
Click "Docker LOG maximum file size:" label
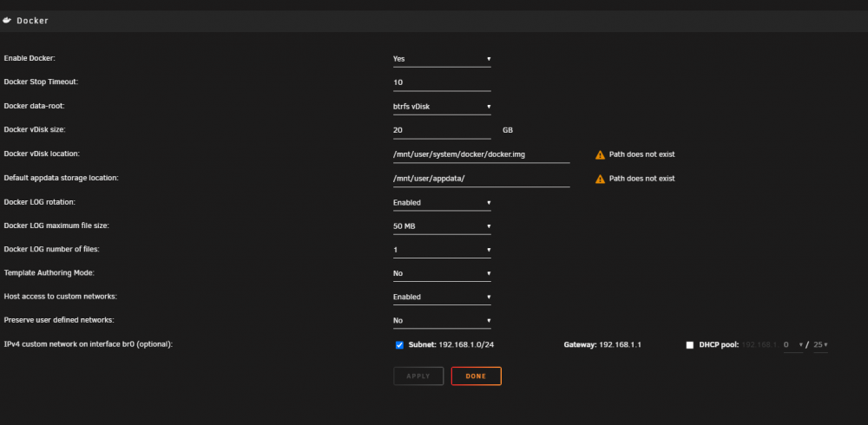tap(55, 226)
